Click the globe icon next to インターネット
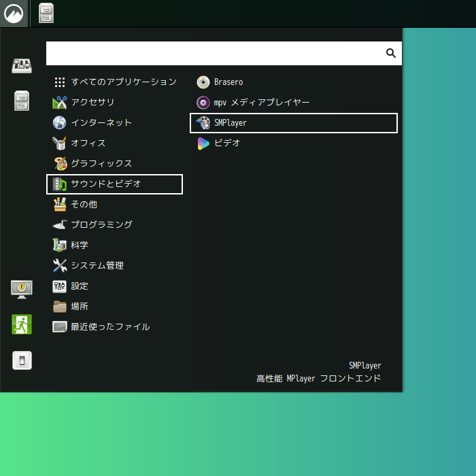The width and height of the screenshot is (476, 476). pyautogui.click(x=60, y=122)
